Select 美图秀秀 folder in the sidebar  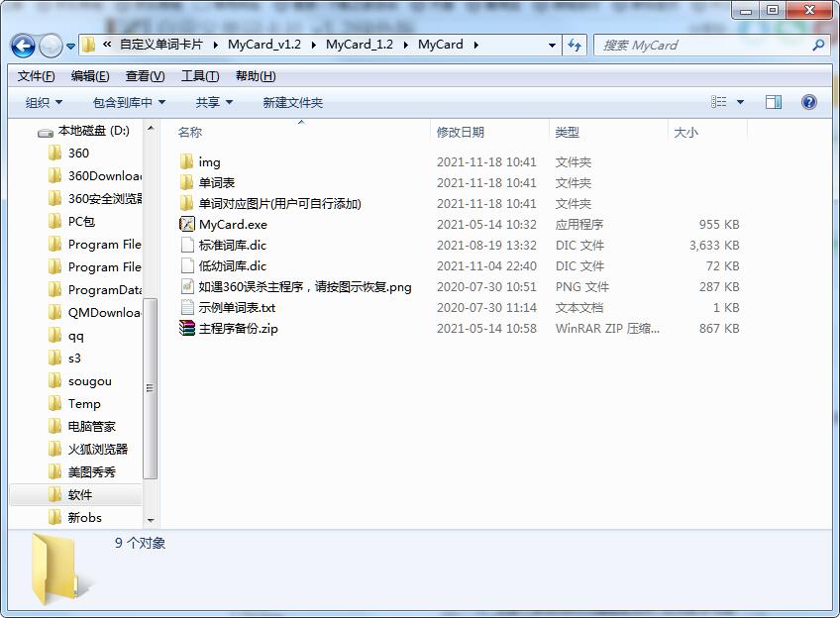click(82, 471)
